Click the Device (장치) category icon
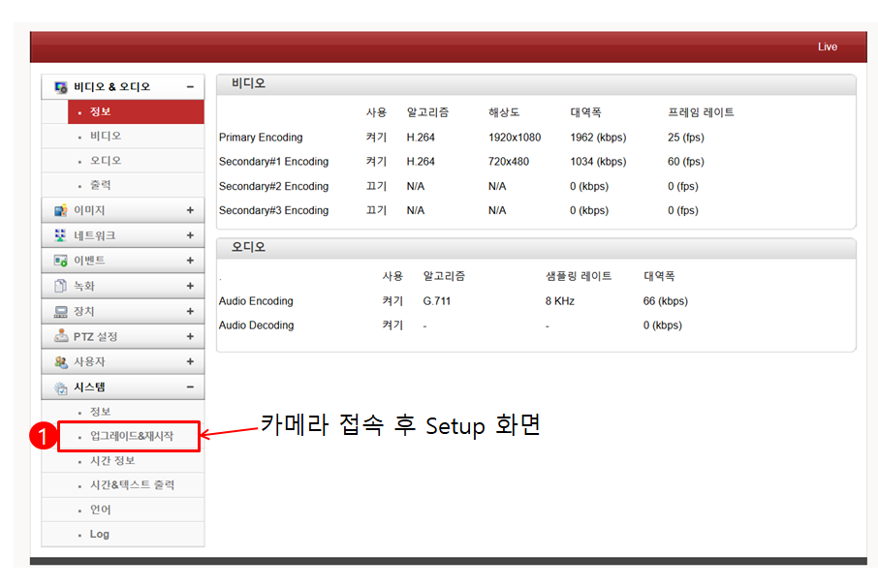878x588 pixels. point(60,311)
